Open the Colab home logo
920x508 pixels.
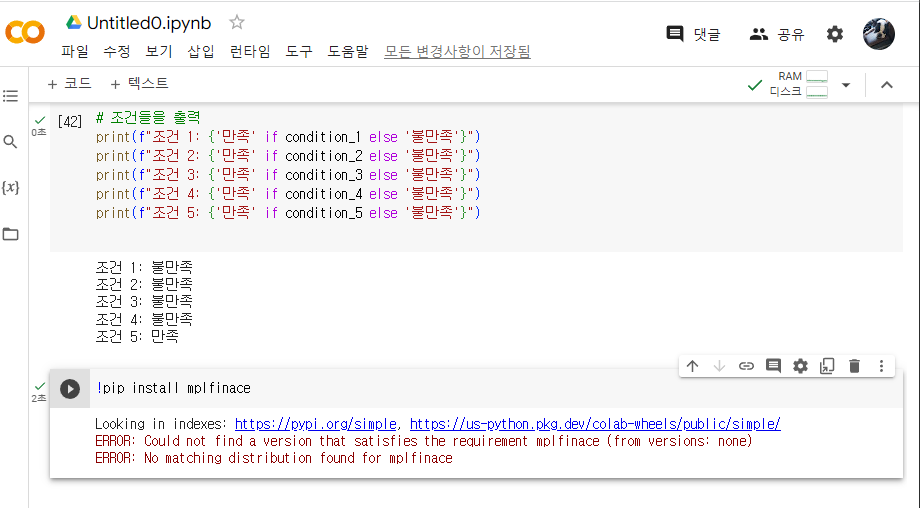25,32
